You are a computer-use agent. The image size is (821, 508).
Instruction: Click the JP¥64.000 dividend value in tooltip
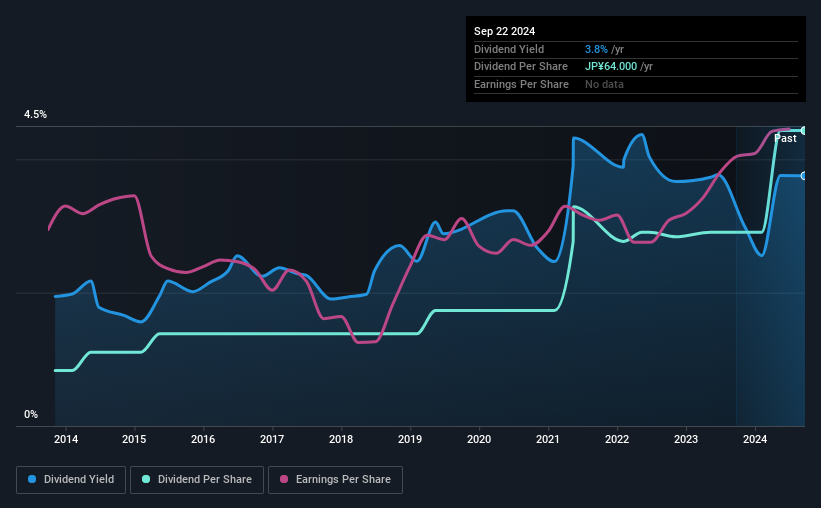pyautogui.click(x=611, y=67)
